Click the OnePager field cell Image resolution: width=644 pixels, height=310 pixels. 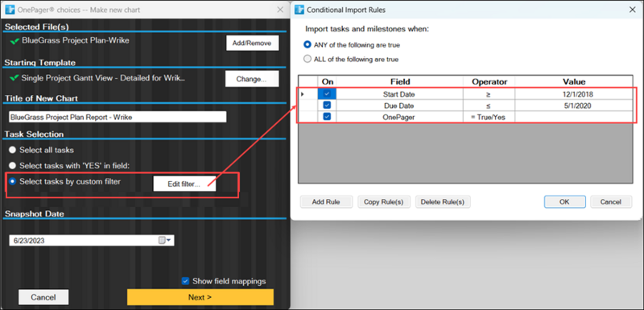(x=399, y=117)
